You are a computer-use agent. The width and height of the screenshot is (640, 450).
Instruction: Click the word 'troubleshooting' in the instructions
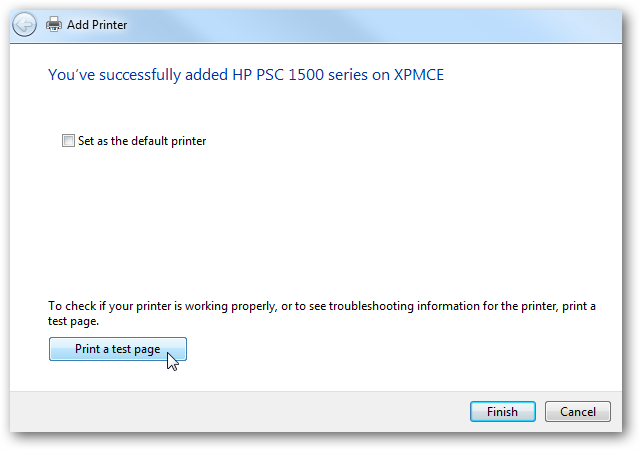pos(371,306)
